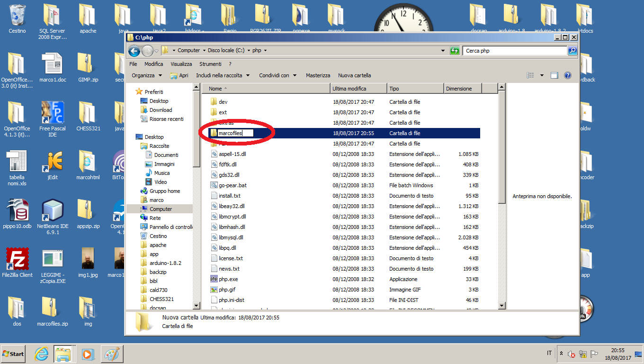
Task: Click the Nuova cartella button
Action: 354,75
